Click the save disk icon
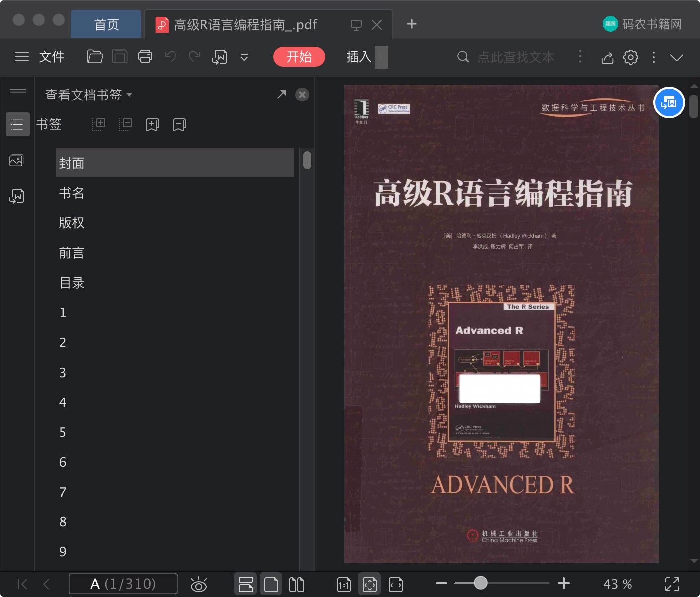700x597 pixels. pos(120,57)
